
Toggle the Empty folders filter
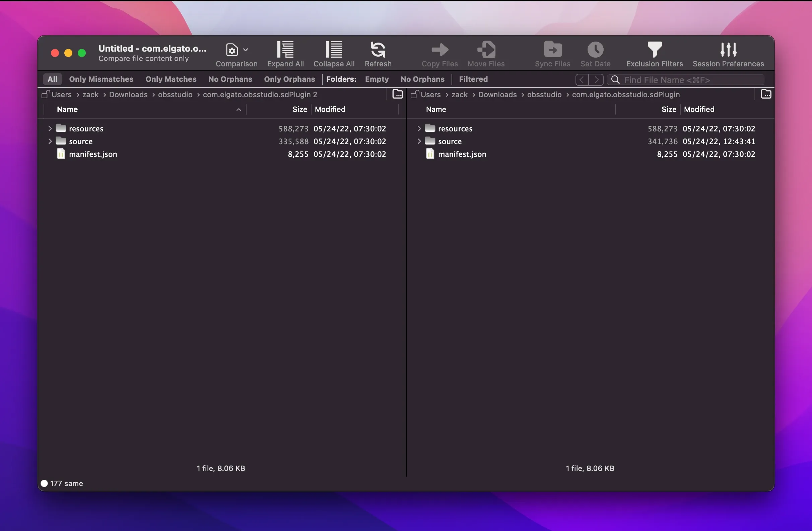[377, 79]
